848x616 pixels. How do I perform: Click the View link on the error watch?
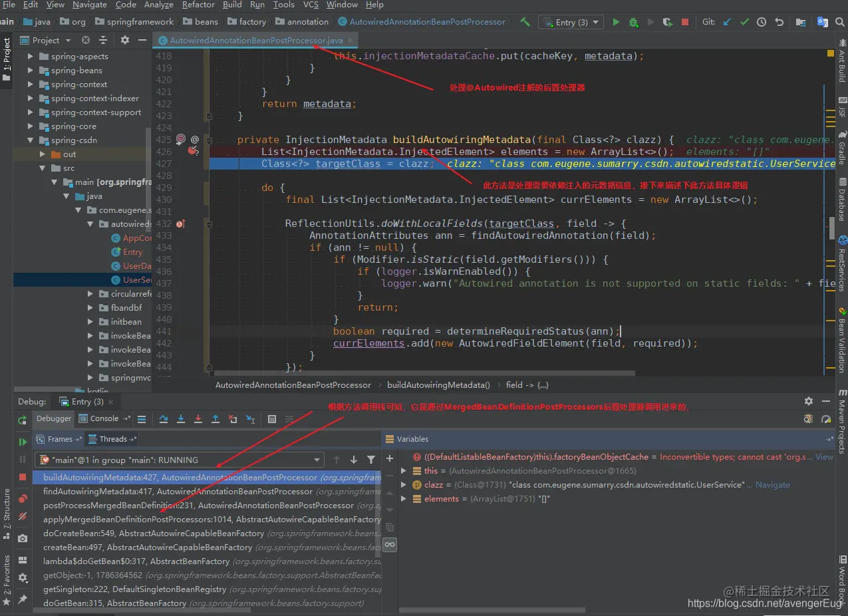(x=824, y=457)
